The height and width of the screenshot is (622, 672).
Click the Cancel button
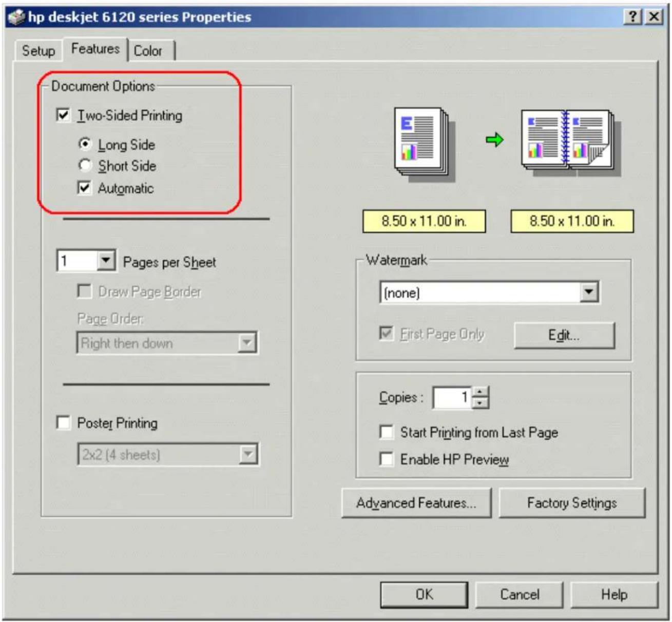(520, 594)
